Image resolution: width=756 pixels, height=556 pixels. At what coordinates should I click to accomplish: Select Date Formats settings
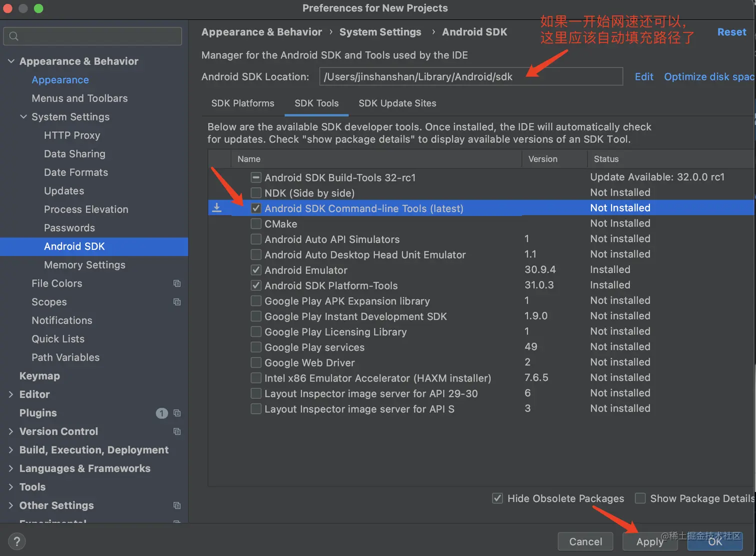coord(76,172)
